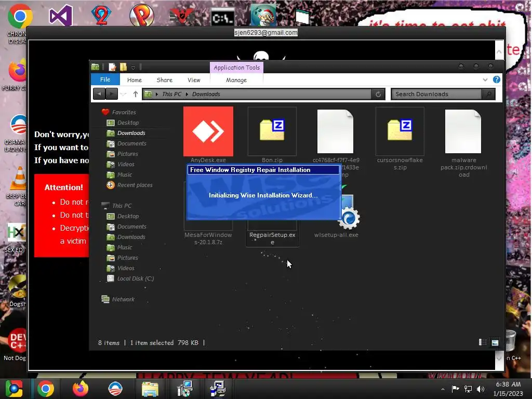Go forward with the Explorer Forward arrow
Image resolution: width=532 pixels, height=399 pixels.
coord(112,94)
